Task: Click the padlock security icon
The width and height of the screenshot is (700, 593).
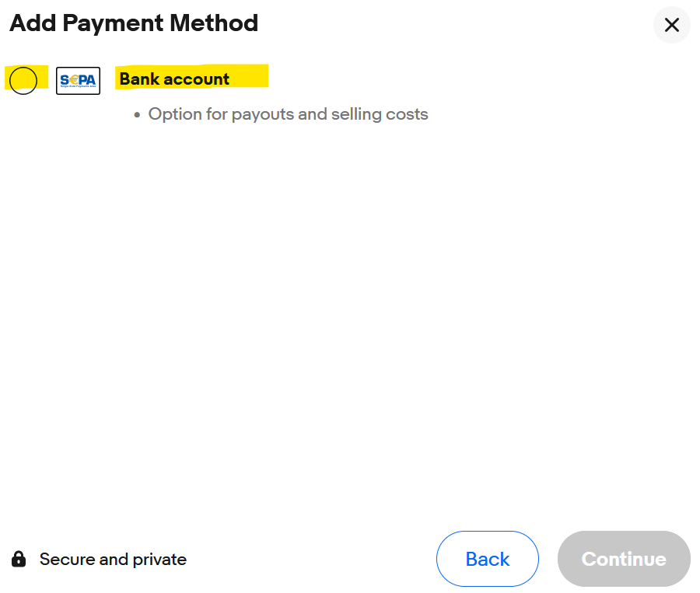Action: click(x=19, y=559)
